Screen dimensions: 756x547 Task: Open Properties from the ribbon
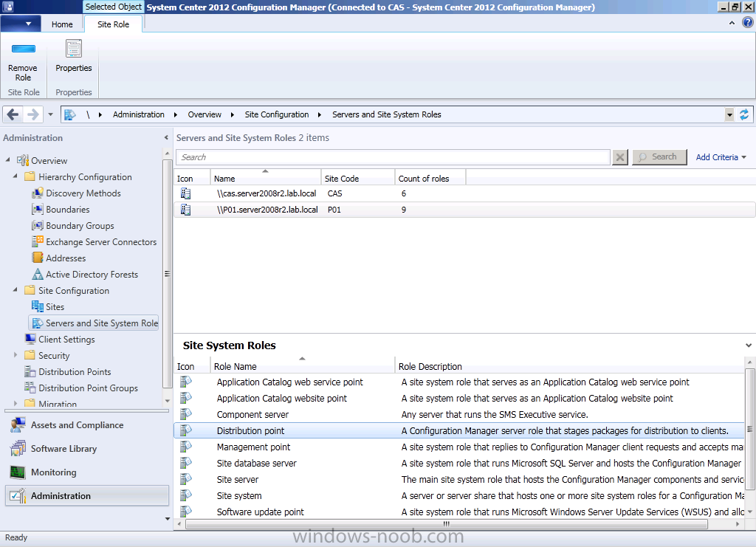73,57
